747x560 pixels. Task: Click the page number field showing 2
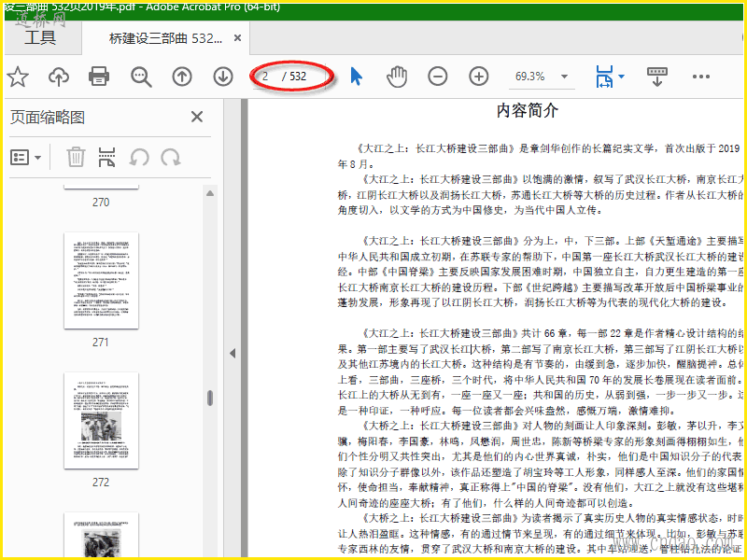[x=267, y=77]
